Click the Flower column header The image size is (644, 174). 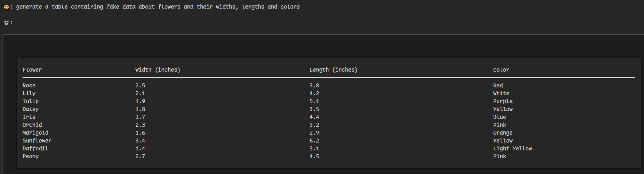(x=32, y=70)
